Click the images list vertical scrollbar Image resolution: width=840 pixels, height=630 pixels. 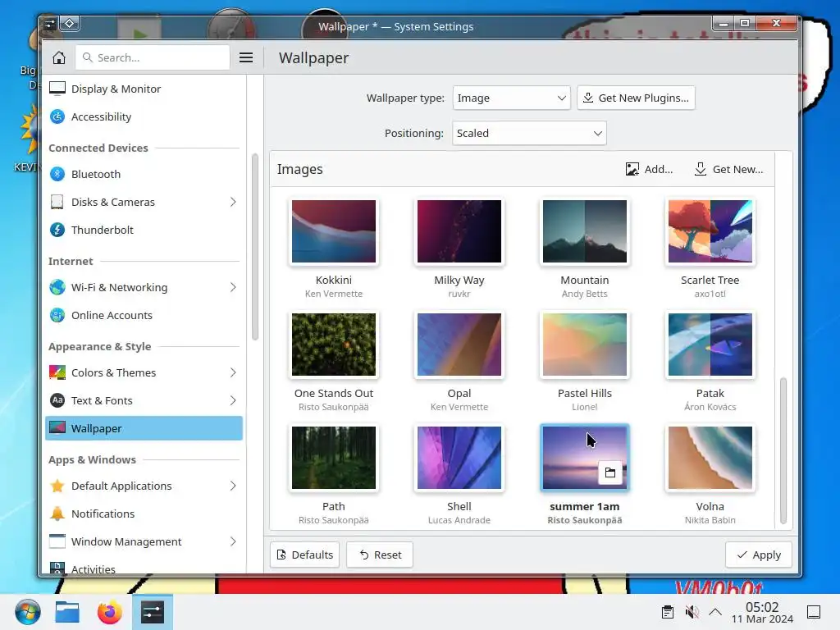tap(783, 450)
